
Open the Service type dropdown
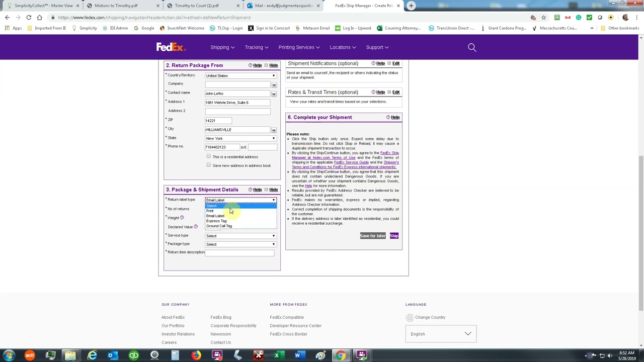pos(240,236)
